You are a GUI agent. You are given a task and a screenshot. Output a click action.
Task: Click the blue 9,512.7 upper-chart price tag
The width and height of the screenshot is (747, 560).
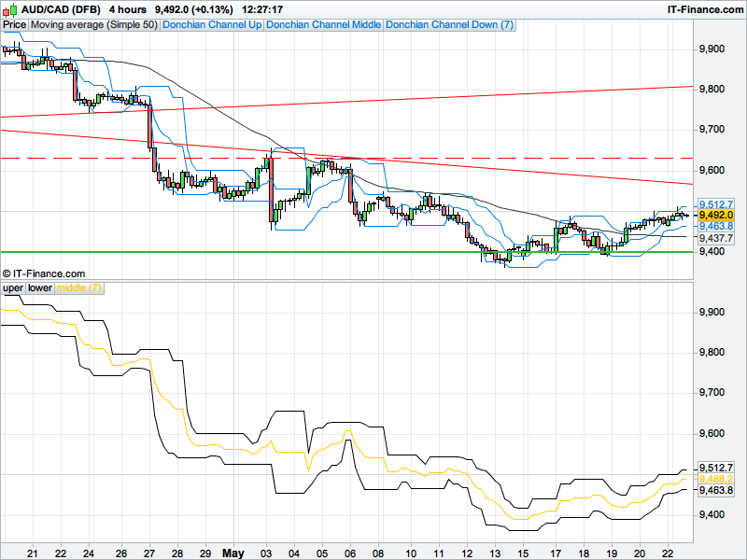(714, 203)
